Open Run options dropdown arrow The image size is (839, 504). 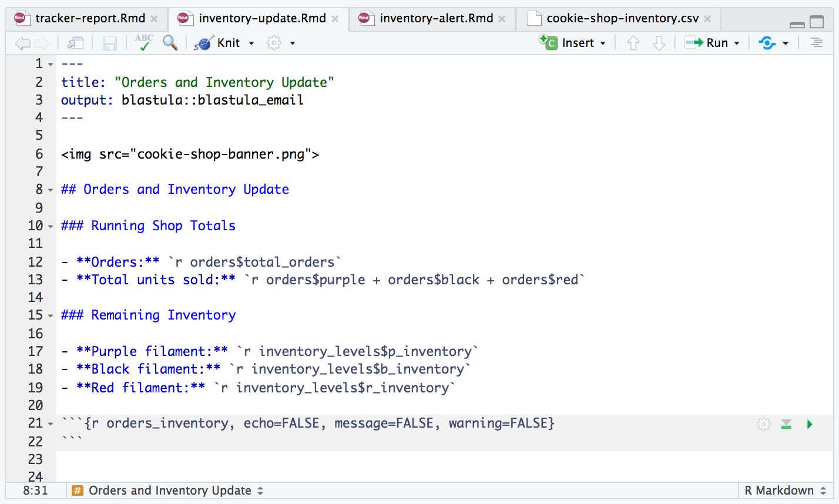tap(737, 43)
